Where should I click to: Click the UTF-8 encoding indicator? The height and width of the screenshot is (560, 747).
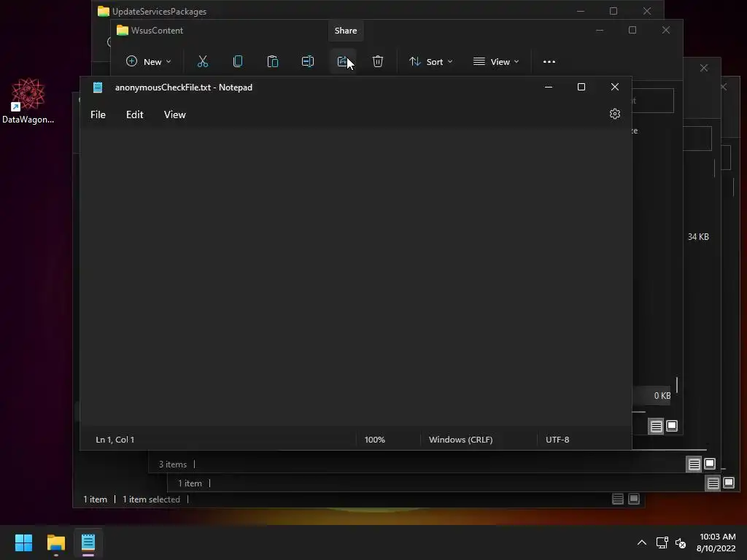(x=557, y=440)
